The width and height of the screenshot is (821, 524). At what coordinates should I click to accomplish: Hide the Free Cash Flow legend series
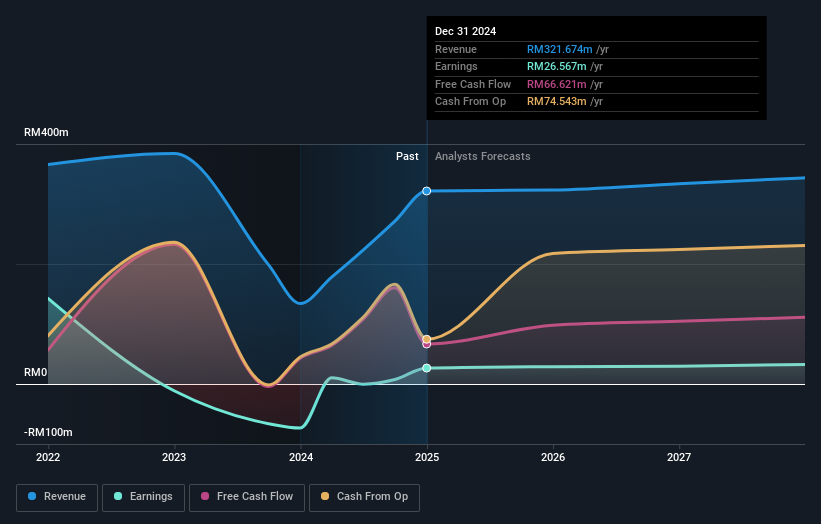(x=247, y=496)
